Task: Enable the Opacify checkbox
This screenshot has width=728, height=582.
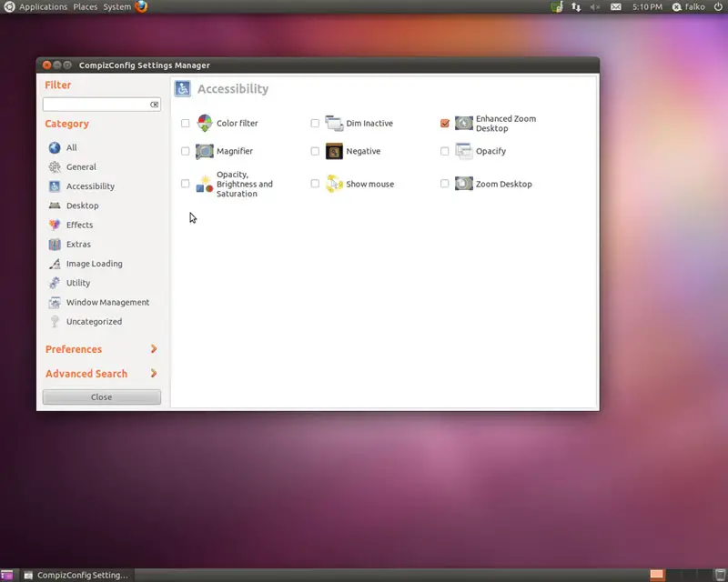Action: tap(445, 151)
